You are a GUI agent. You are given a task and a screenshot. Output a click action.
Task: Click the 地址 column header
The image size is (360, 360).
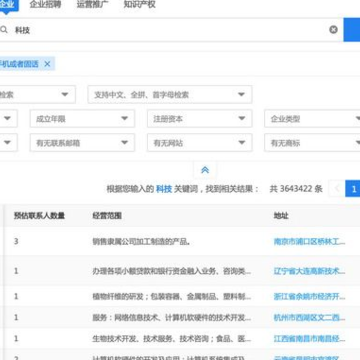[x=281, y=216]
